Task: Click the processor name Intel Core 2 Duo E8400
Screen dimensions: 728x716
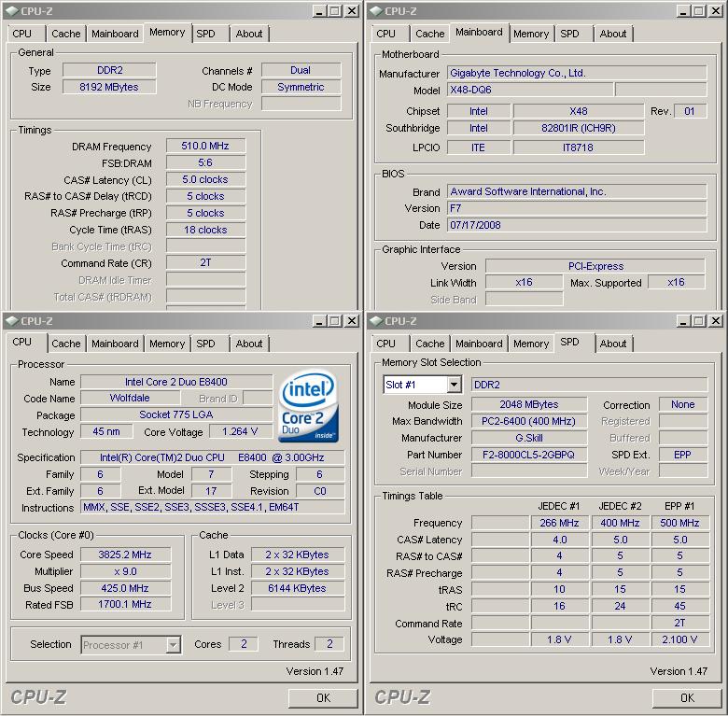Action: point(176,382)
